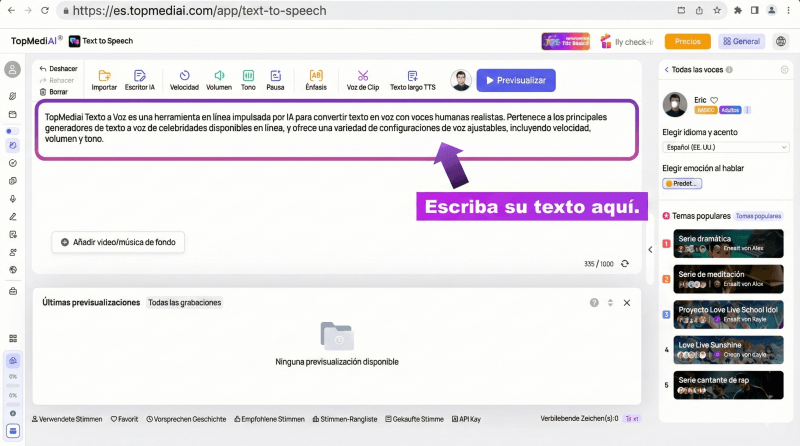Open the Serie de meditación theme card
The height and width of the screenshot is (446, 800).
click(x=728, y=279)
